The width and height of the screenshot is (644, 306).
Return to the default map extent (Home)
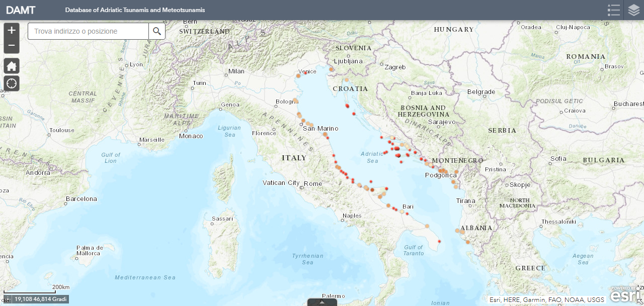(12, 66)
